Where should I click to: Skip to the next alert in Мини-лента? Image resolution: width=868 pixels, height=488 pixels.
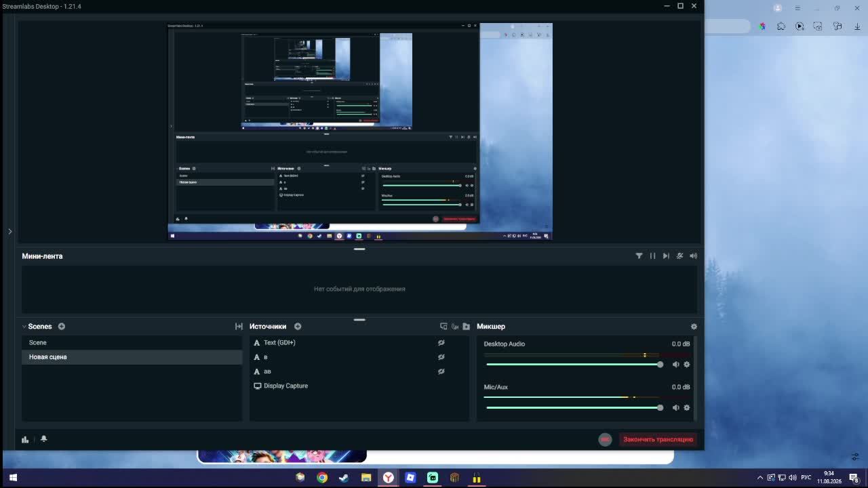click(x=666, y=256)
